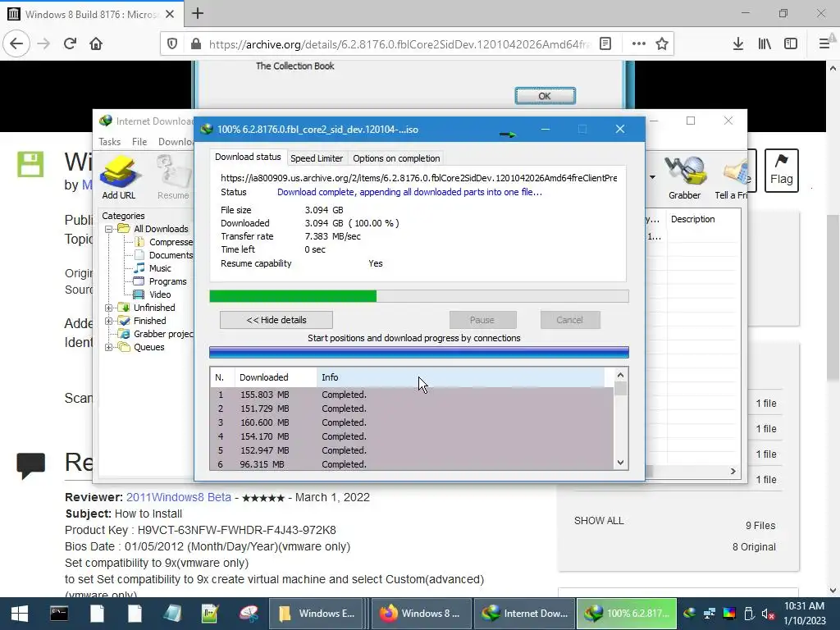The height and width of the screenshot is (630, 840).
Task: Click the Cancel download button
Action: pyautogui.click(x=569, y=320)
